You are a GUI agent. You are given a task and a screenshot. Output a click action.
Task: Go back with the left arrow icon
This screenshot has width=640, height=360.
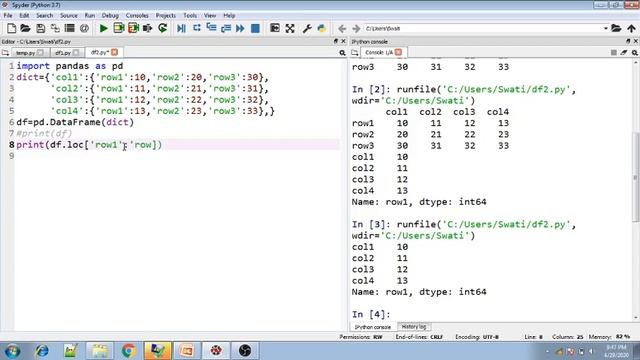(x=342, y=29)
